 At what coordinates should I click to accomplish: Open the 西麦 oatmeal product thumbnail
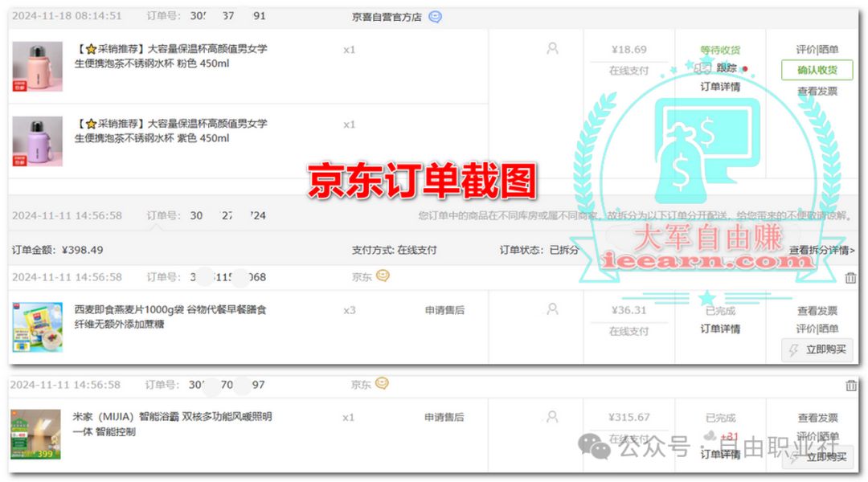pos(37,327)
